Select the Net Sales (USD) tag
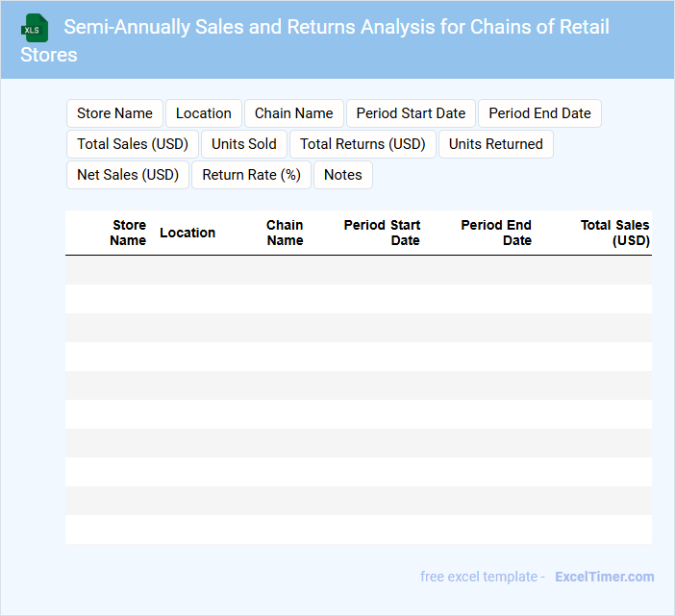The image size is (675, 616). click(x=128, y=175)
